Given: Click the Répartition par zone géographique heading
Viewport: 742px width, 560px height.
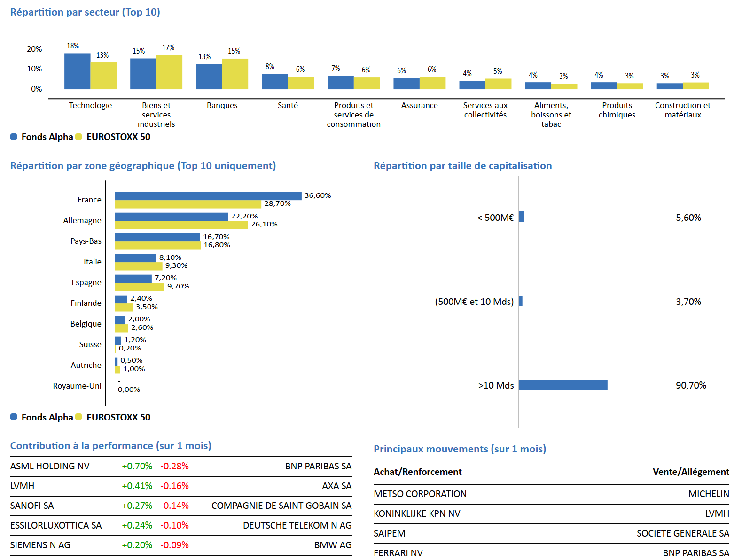Looking at the screenshot, I should tap(143, 166).
